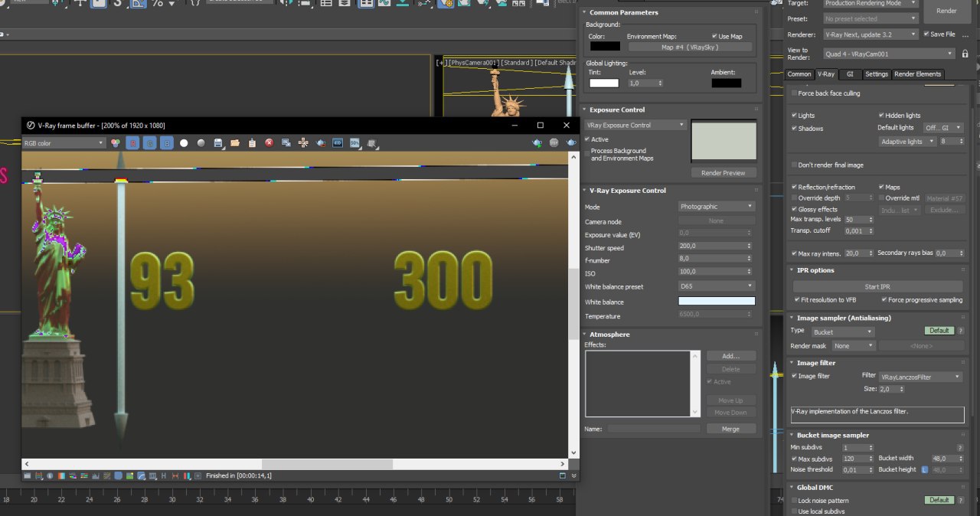This screenshot has width=980, height=516.
Task: Toggle blue channel in V-Ray frame buffer
Action: [x=167, y=142]
